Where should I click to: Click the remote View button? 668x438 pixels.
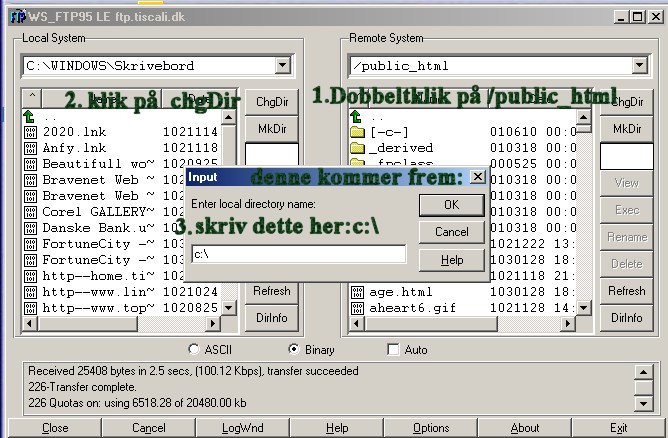(x=627, y=183)
